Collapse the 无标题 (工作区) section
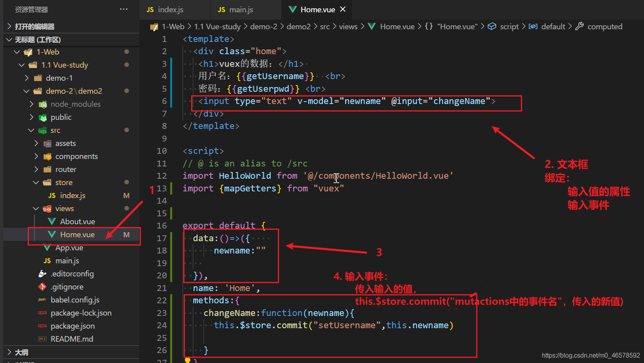Screen dimensions: 644x363 point(9,40)
